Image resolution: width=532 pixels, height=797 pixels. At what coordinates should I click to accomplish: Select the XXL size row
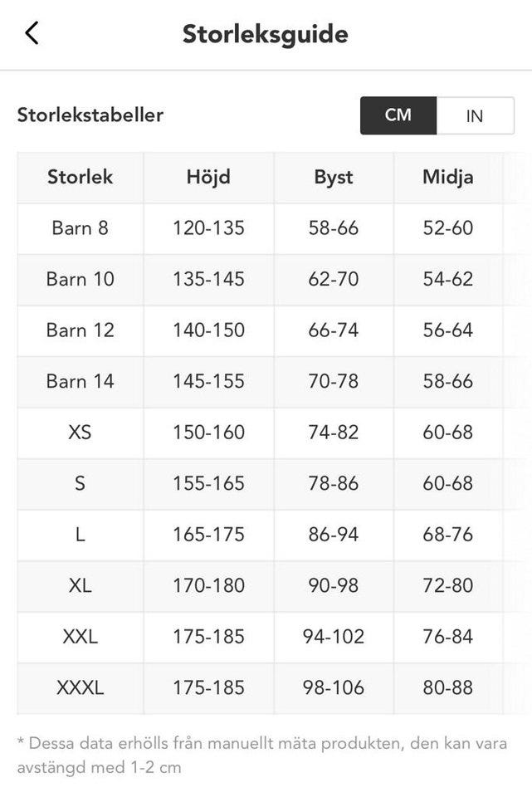(80, 637)
